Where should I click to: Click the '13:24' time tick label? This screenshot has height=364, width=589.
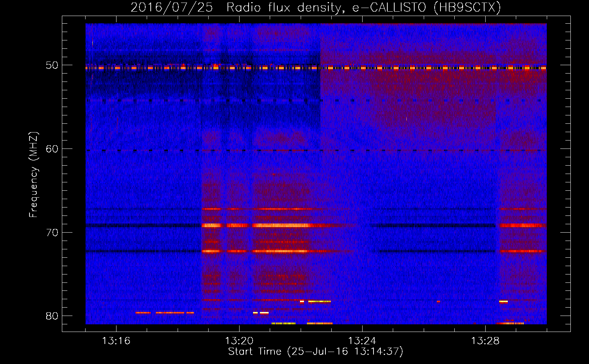(x=362, y=341)
